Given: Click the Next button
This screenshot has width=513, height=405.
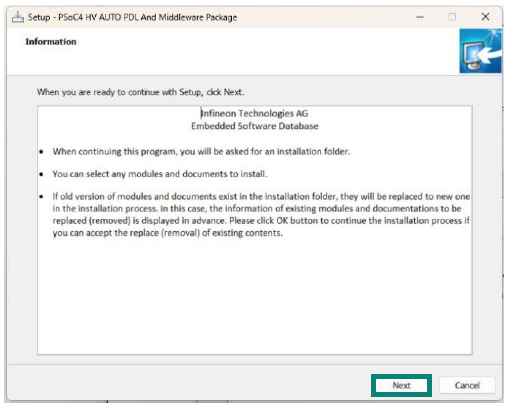Looking at the screenshot, I should (401, 385).
